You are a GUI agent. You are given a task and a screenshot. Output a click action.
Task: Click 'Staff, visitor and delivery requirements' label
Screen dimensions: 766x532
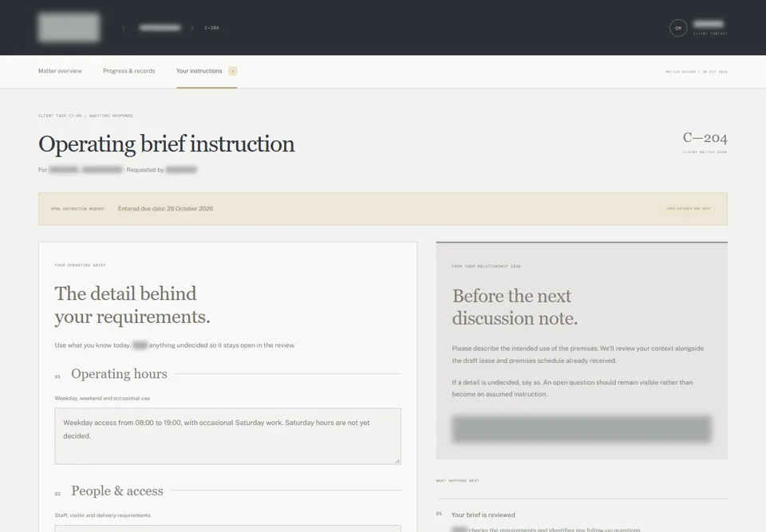(x=103, y=515)
